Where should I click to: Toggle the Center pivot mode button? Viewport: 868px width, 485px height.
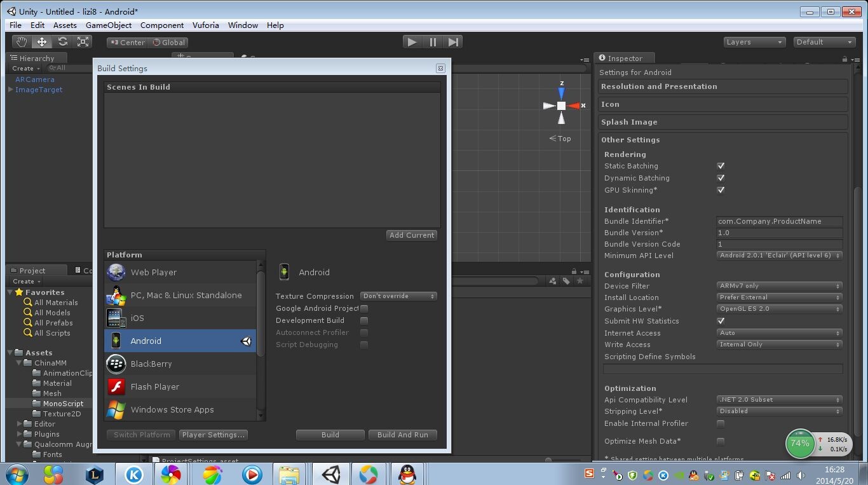(x=127, y=43)
